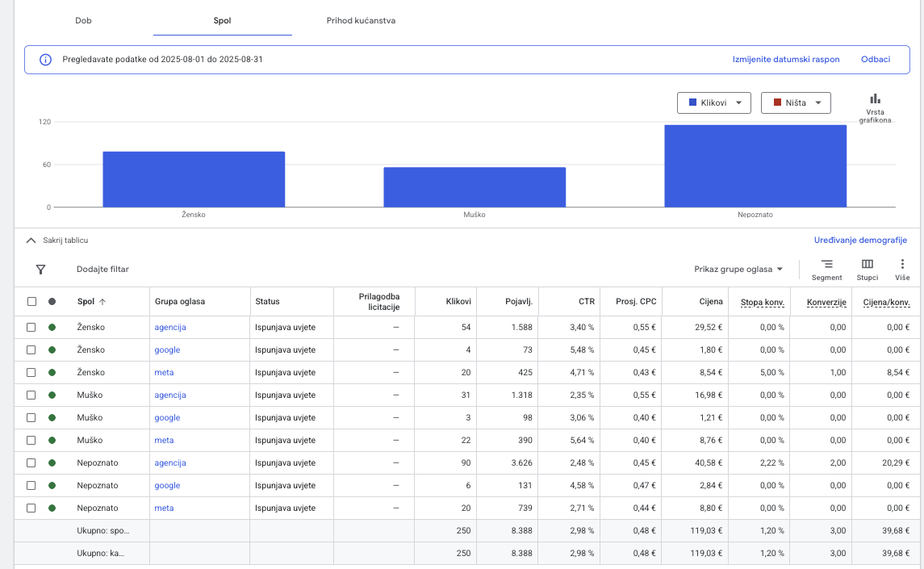
Task: Click the filter funnel icon
Action: [40, 270]
